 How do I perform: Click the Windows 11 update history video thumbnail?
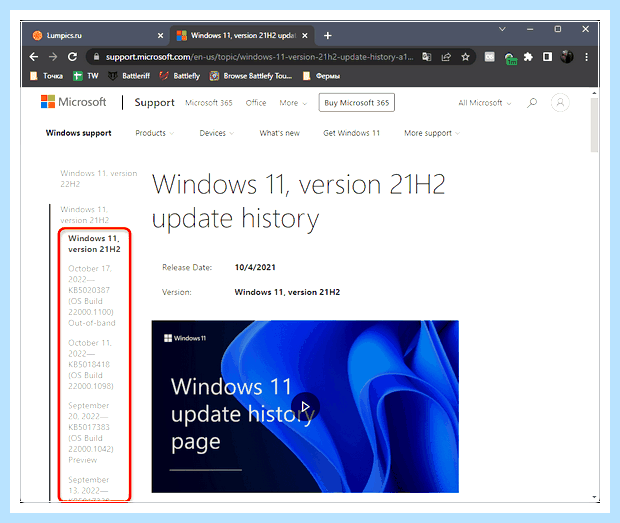[305, 406]
